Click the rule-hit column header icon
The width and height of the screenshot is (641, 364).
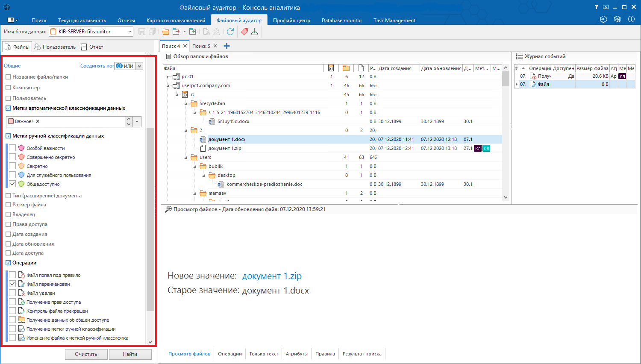pyautogui.click(x=331, y=68)
